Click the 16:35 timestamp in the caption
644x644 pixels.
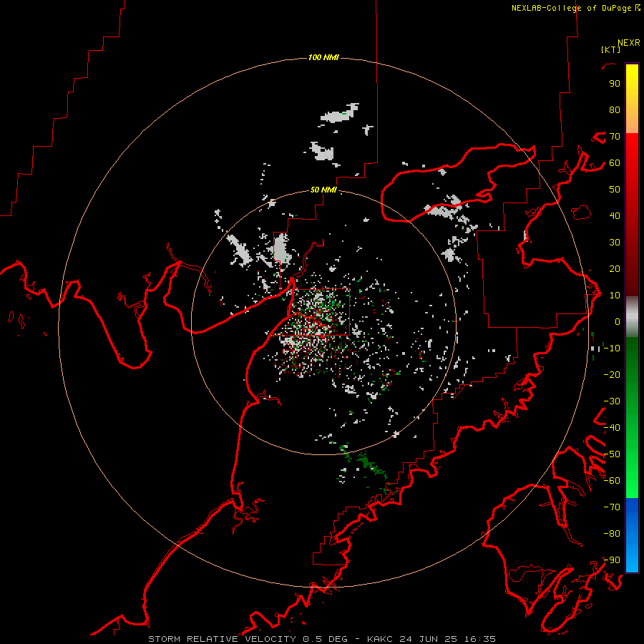(x=479, y=639)
